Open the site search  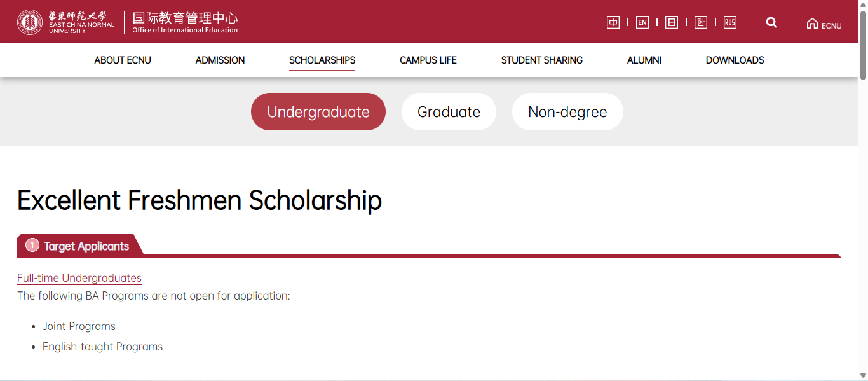click(x=771, y=22)
